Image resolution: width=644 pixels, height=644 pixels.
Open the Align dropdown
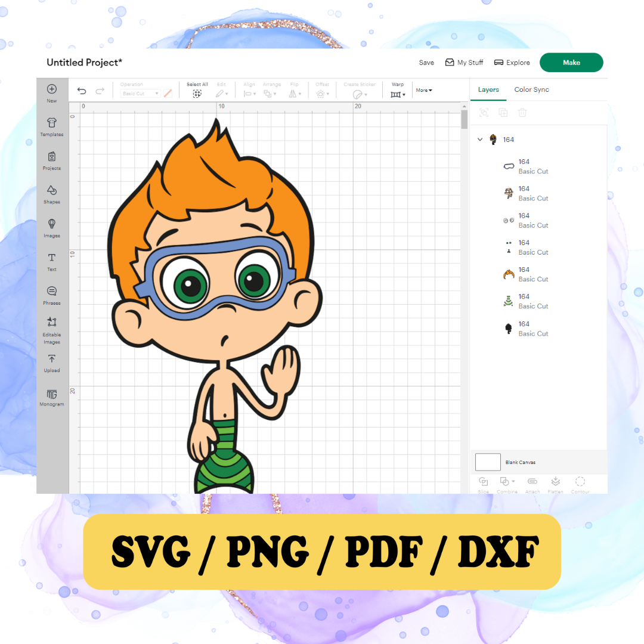pyautogui.click(x=250, y=94)
